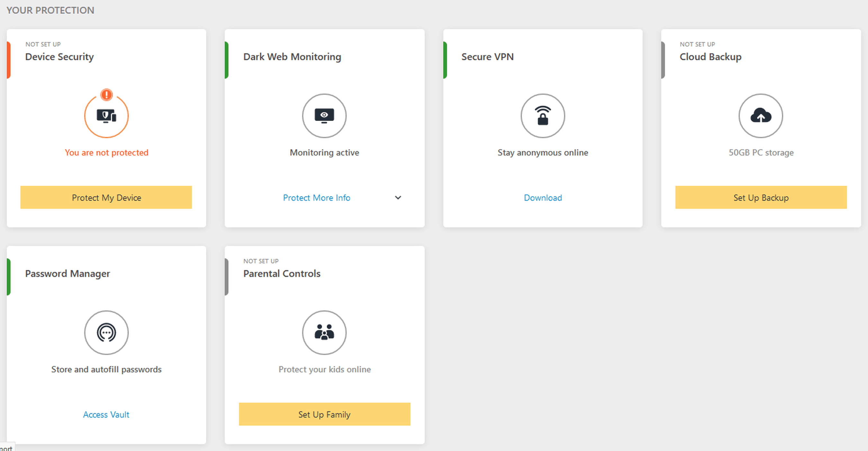The height and width of the screenshot is (451, 868).
Task: Click the Secure VPN card title
Action: [x=487, y=57]
